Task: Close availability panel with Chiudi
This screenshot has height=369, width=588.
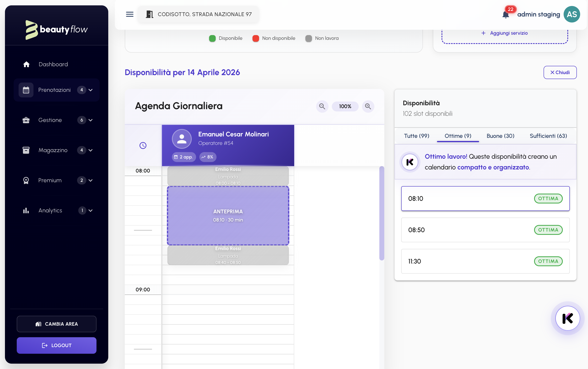Action: tap(560, 72)
